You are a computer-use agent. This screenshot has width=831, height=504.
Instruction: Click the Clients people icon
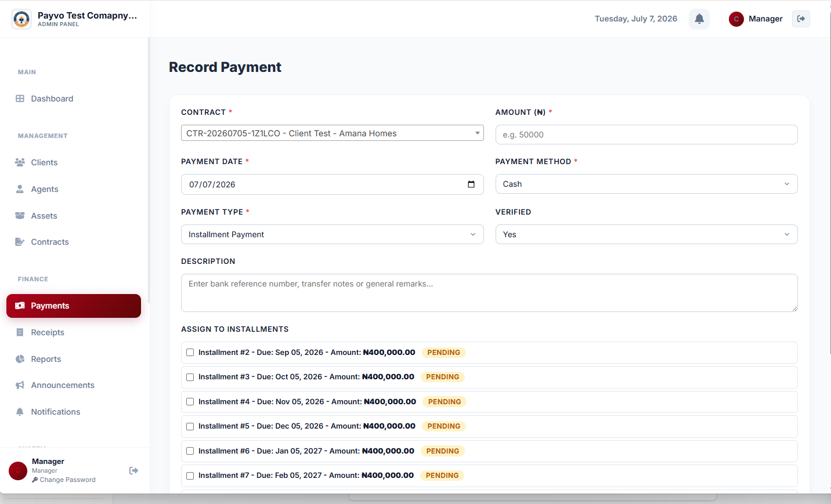point(20,162)
